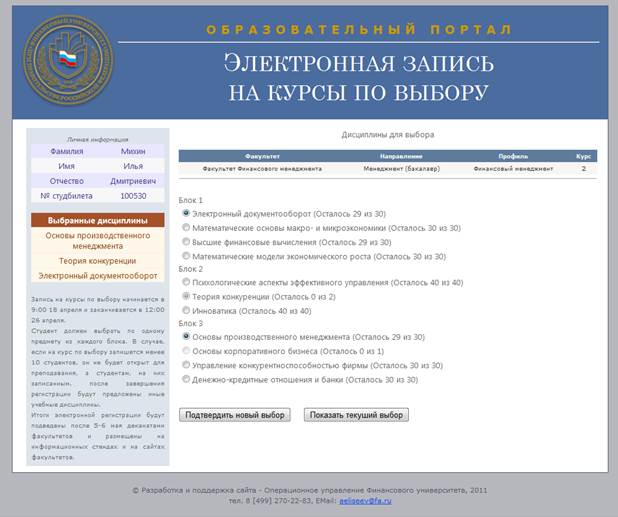The height and width of the screenshot is (517, 618).
Task: Click the Блок 2 heading
Action: [191, 269]
